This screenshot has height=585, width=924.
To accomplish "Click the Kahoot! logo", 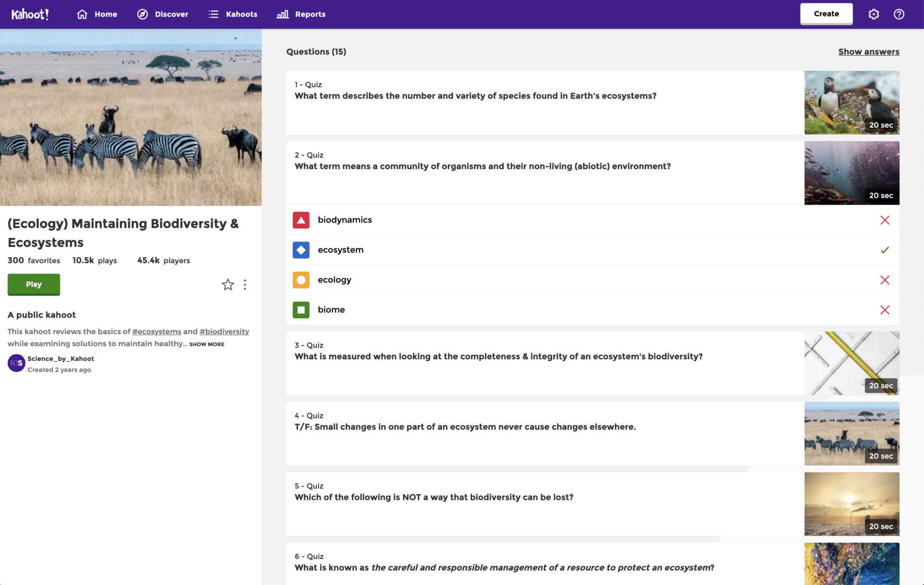I will pyautogui.click(x=30, y=14).
